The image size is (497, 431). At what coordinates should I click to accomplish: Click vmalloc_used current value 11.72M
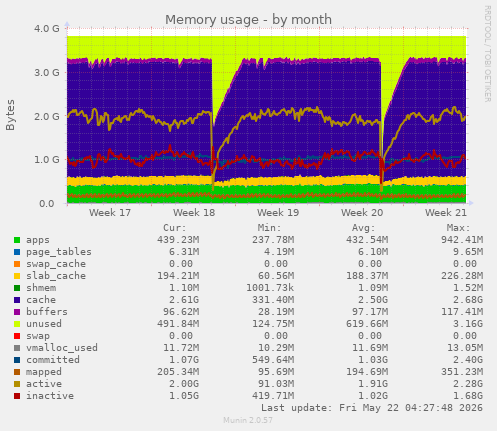click(x=181, y=348)
